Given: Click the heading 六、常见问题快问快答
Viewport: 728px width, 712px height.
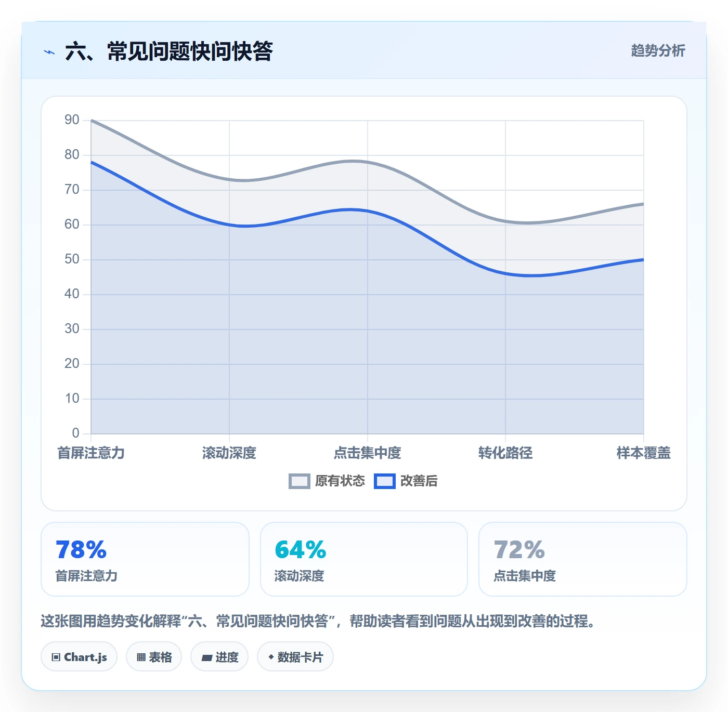Looking at the screenshot, I should point(169,51).
